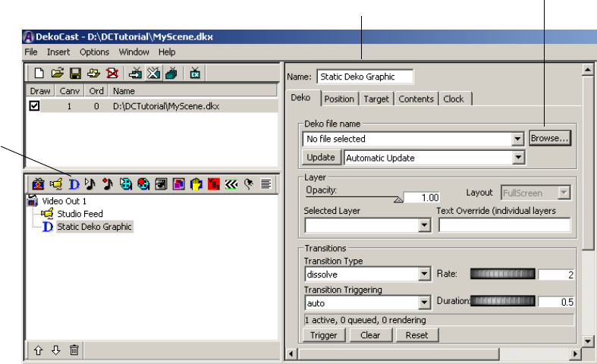Insert clip record with red film reel icon
Screen dimensions: 597x364
point(143,184)
